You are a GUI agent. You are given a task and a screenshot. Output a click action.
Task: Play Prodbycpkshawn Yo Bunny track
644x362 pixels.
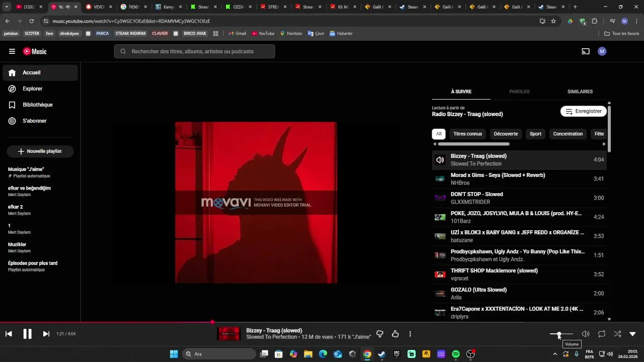pos(519,255)
